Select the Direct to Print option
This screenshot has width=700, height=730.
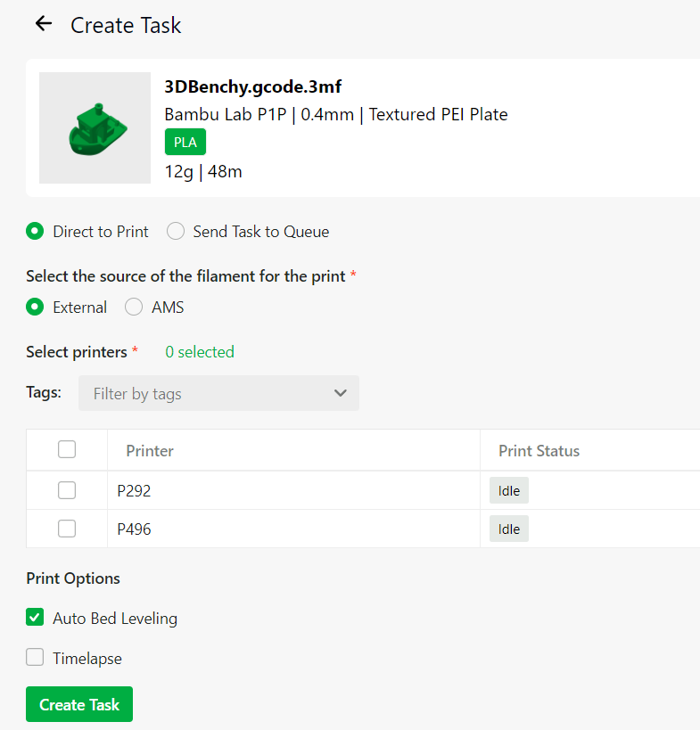coord(35,232)
